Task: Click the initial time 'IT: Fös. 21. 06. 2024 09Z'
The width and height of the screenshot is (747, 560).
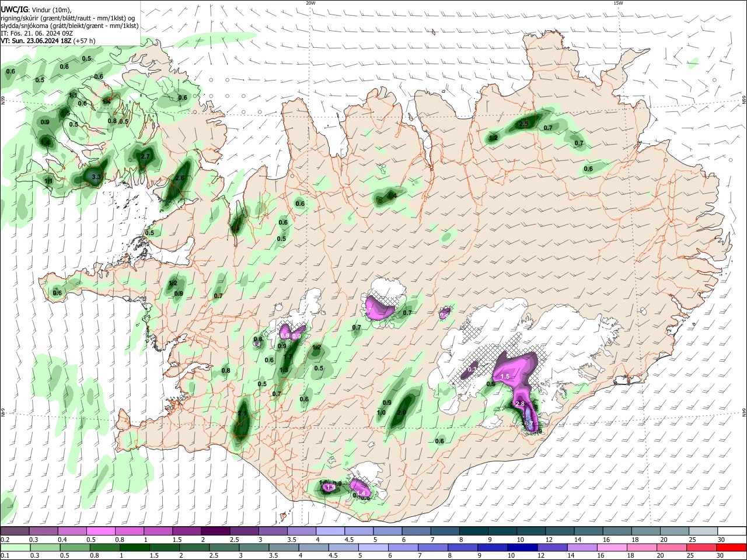Action: coord(37,33)
